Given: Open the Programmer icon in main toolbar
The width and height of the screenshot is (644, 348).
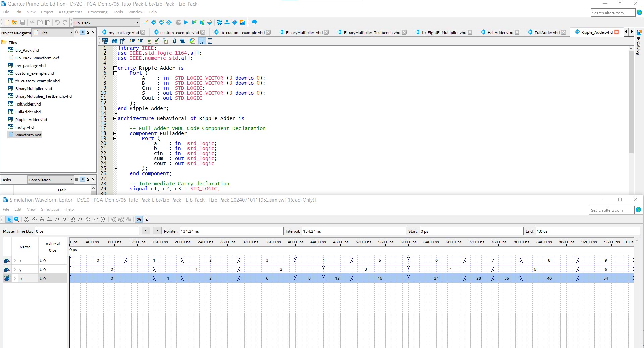Looking at the screenshot, I should 235,22.
